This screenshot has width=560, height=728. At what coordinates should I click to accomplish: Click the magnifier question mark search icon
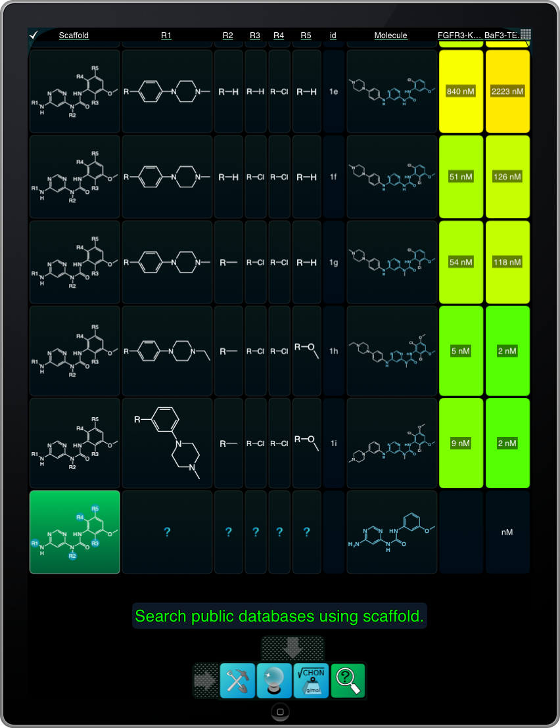(x=348, y=681)
